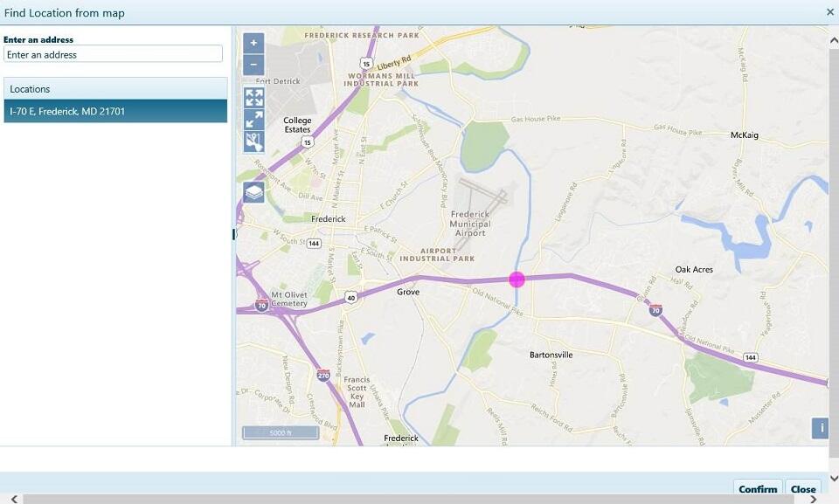Image resolution: width=839 pixels, height=504 pixels.
Task: Click the Locations panel header
Action: tap(114, 88)
